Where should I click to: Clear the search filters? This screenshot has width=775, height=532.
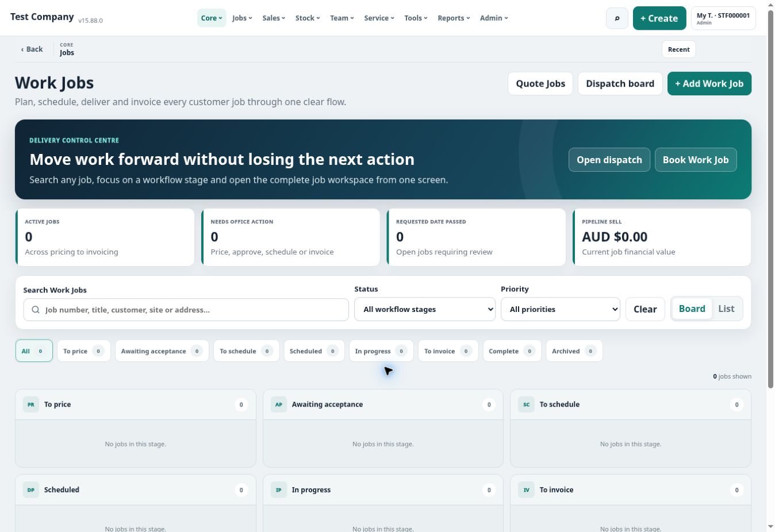(645, 309)
